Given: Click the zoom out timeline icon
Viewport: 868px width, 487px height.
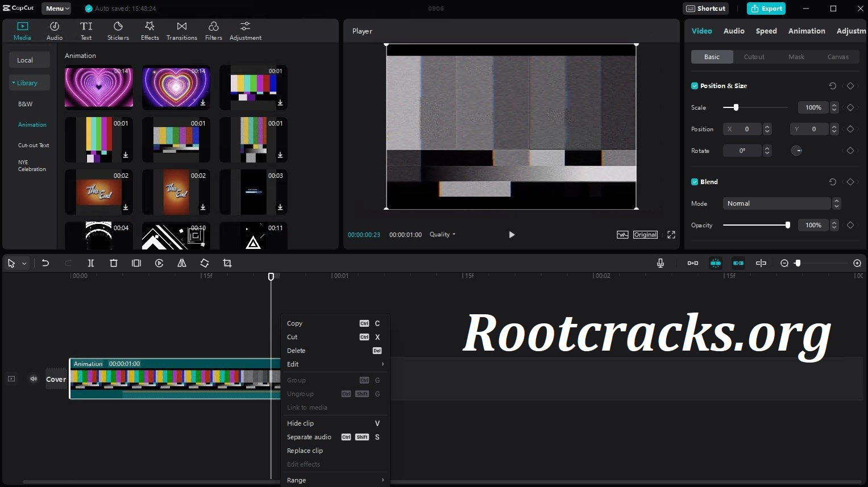Looking at the screenshot, I should coord(784,263).
